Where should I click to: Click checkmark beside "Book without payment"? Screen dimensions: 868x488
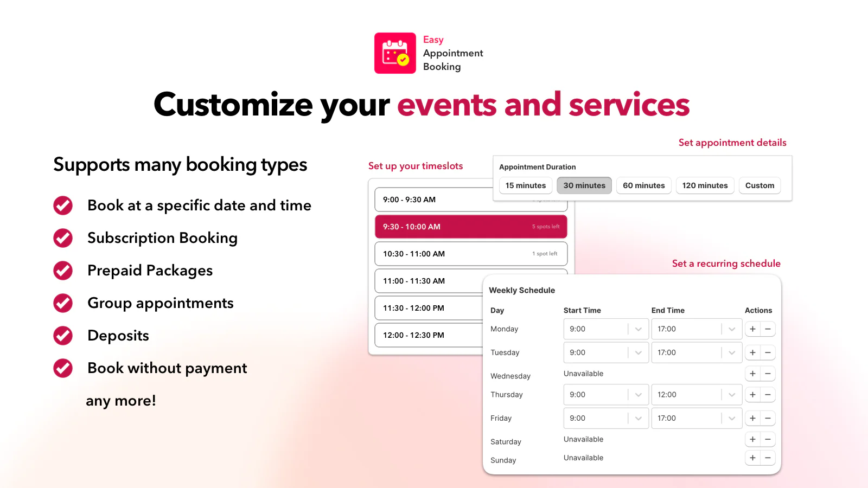click(x=62, y=368)
